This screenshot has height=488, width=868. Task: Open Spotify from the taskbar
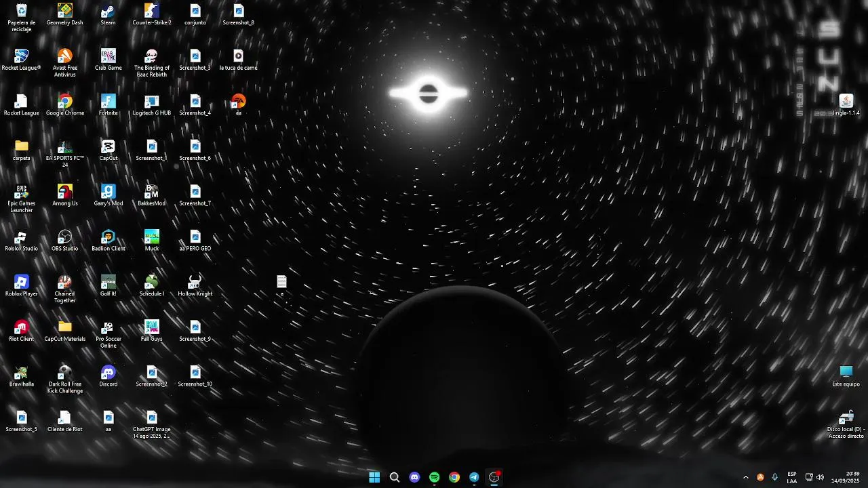point(435,477)
